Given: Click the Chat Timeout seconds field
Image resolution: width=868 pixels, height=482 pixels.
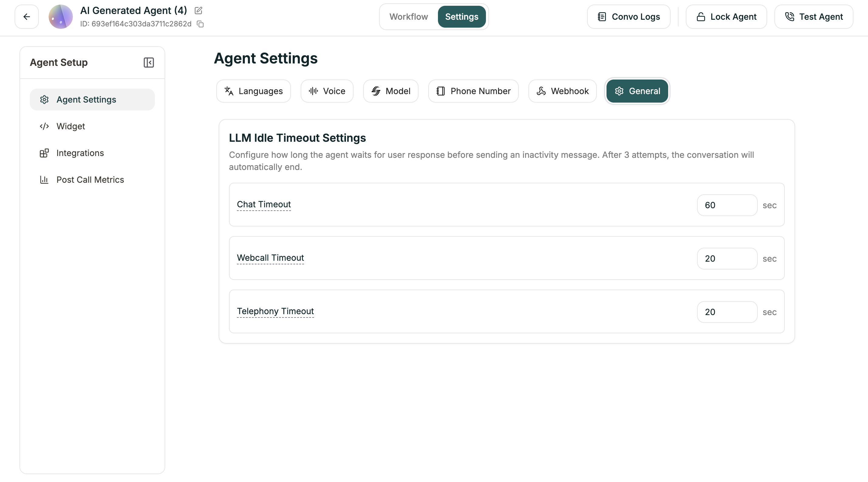Looking at the screenshot, I should tap(727, 205).
